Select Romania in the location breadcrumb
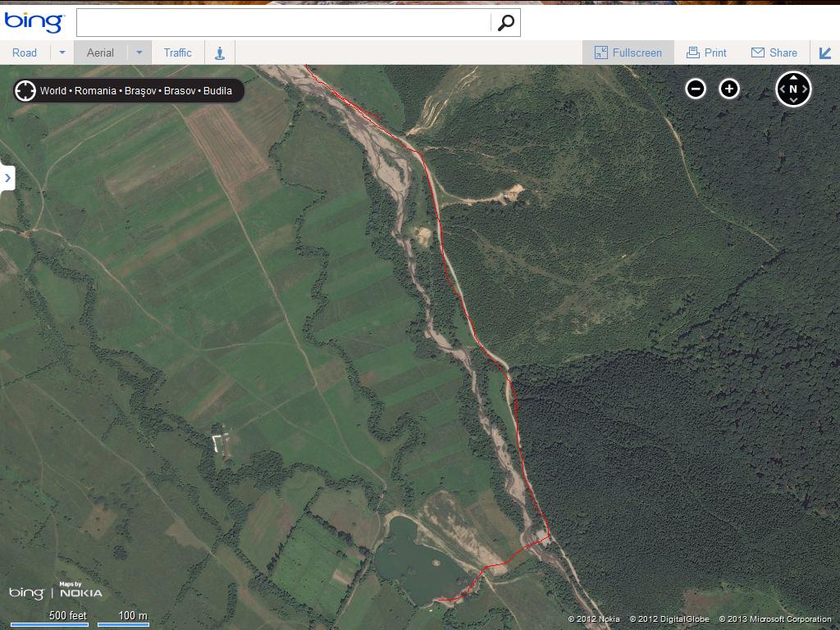Image resolution: width=840 pixels, height=630 pixels. tap(95, 90)
